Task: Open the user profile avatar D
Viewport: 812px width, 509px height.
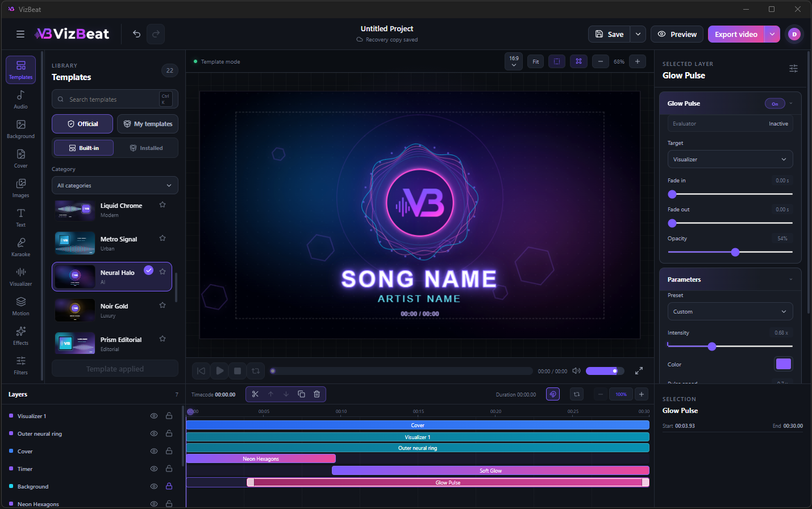Action: point(794,34)
